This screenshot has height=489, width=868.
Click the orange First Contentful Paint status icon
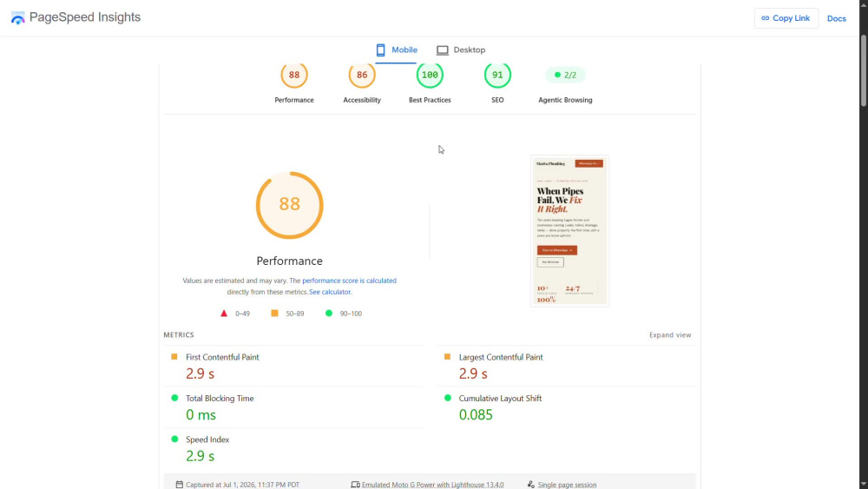tap(174, 357)
